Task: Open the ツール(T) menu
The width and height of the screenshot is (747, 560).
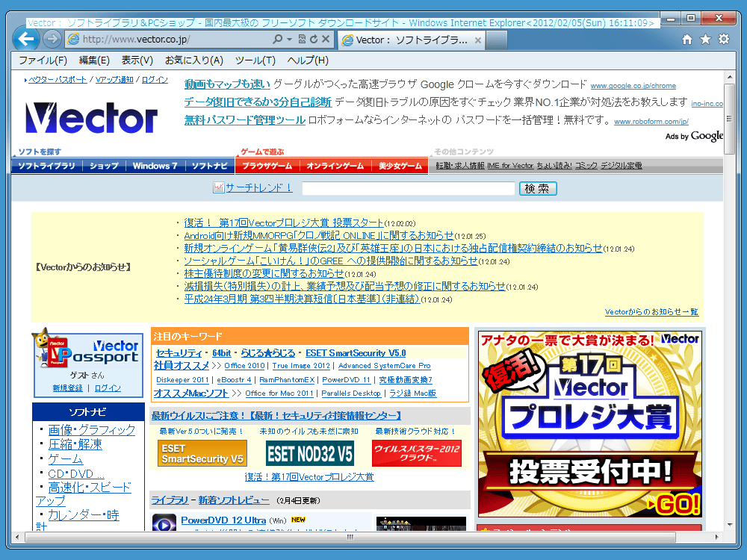Action: [255, 60]
